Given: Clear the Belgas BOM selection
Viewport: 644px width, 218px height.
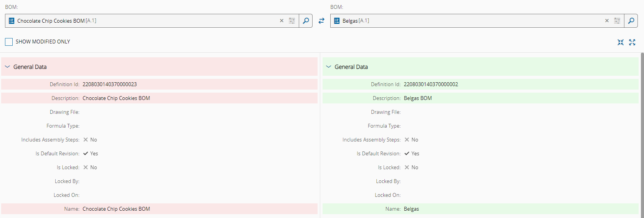Looking at the screenshot, I should click(x=607, y=21).
